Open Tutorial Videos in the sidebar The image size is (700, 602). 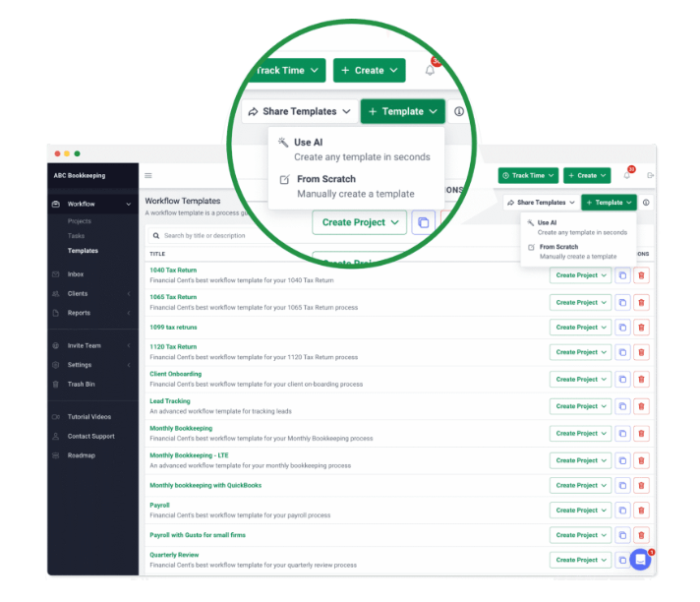click(89, 417)
